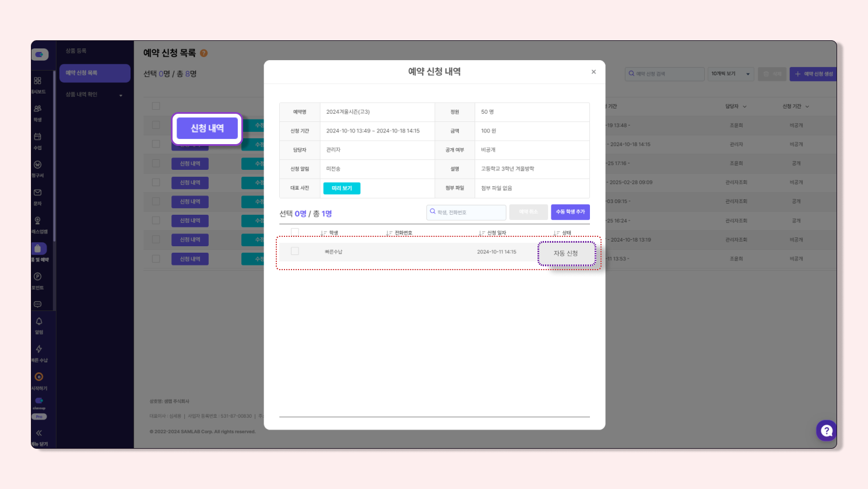Sort the modal list by 신청 일자
This screenshot has height=489, width=868.
(493, 233)
